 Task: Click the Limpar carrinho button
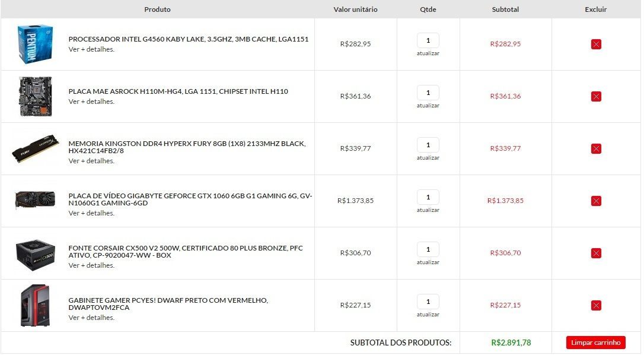pos(595,343)
